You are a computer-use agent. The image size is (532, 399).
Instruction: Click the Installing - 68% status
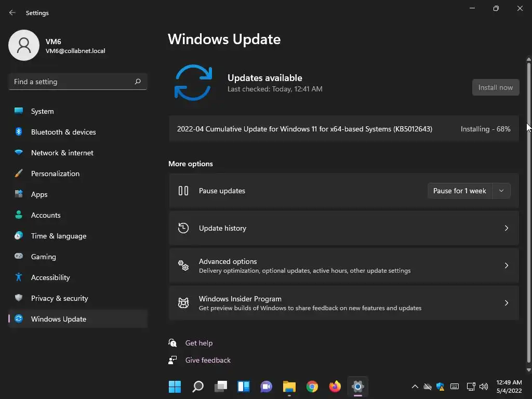[485, 129]
